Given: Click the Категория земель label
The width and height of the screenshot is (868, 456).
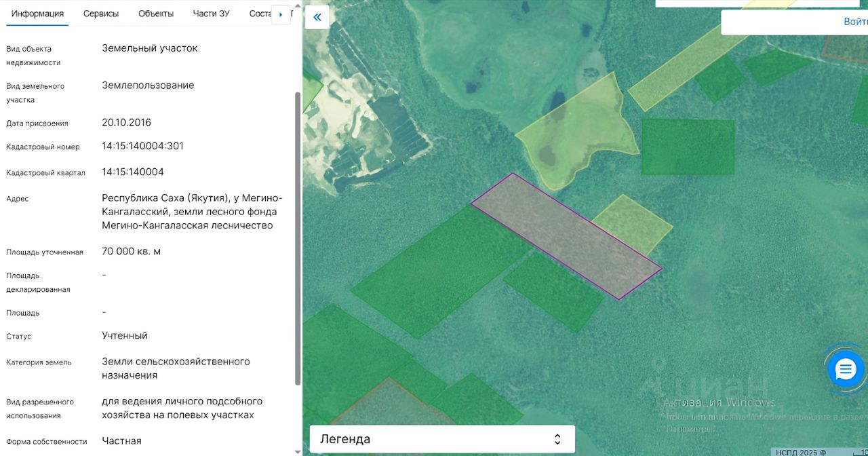Looking at the screenshot, I should (39, 362).
